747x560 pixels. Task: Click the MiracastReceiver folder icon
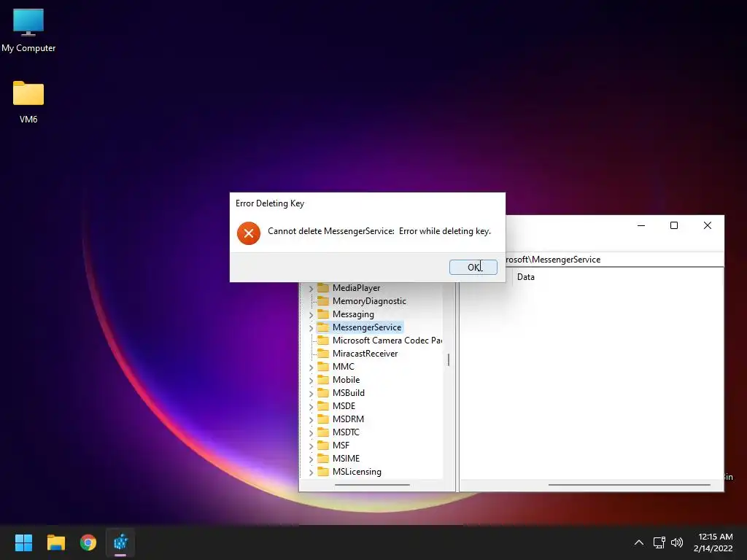pyautogui.click(x=323, y=354)
